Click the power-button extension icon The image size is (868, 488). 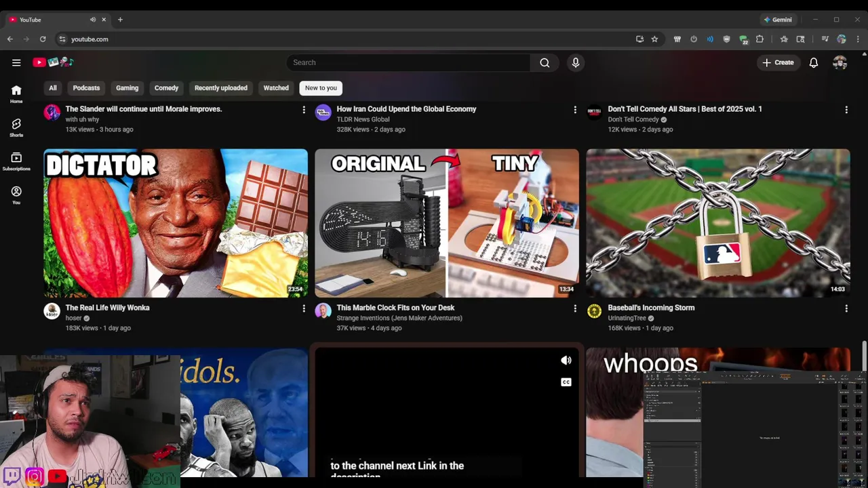click(x=694, y=39)
